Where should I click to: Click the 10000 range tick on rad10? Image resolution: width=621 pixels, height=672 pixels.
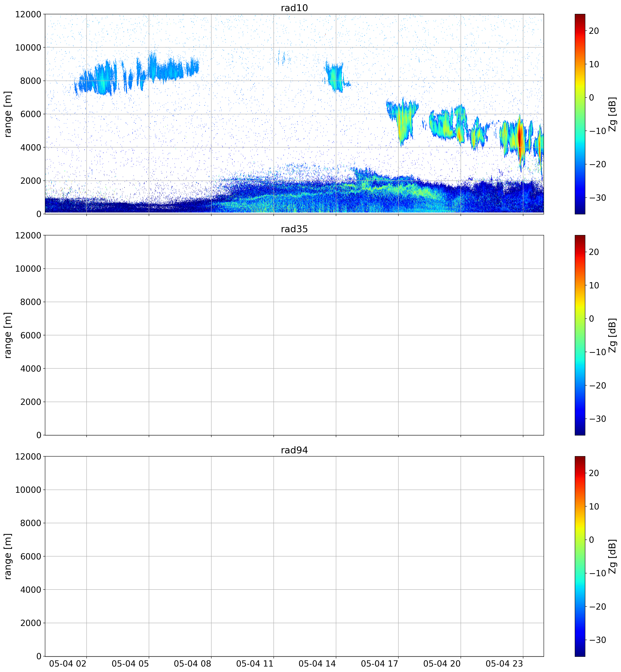coord(28,47)
